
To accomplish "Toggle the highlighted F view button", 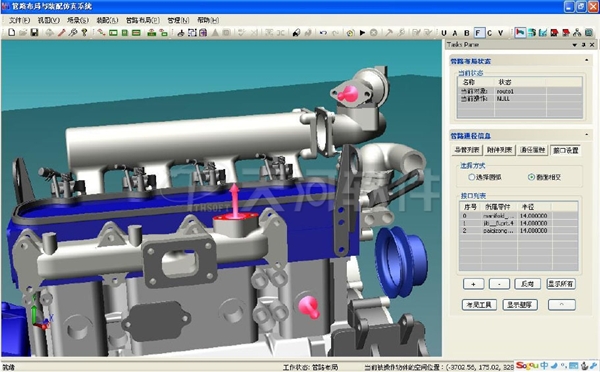I will (478, 33).
